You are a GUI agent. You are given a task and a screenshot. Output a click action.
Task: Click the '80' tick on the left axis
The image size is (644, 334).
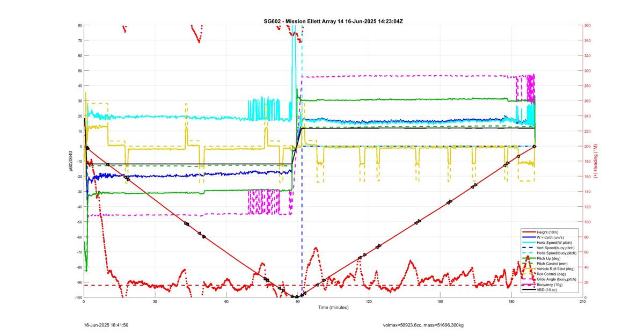click(x=79, y=25)
